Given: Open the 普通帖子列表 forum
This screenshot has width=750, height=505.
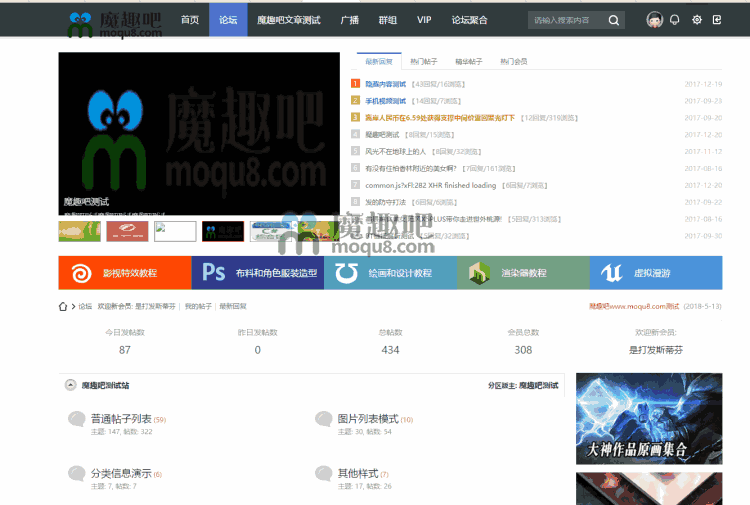Looking at the screenshot, I should coord(121,419).
